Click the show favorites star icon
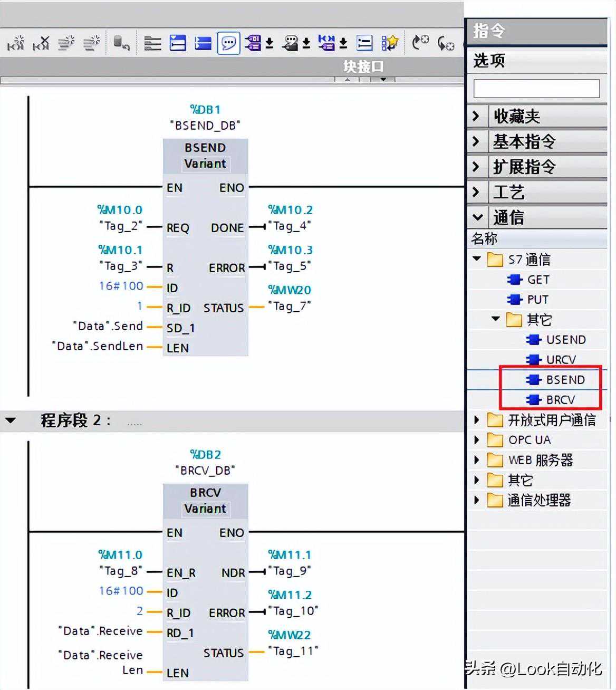Image resolution: width=616 pixels, height=690 pixels. [x=390, y=43]
